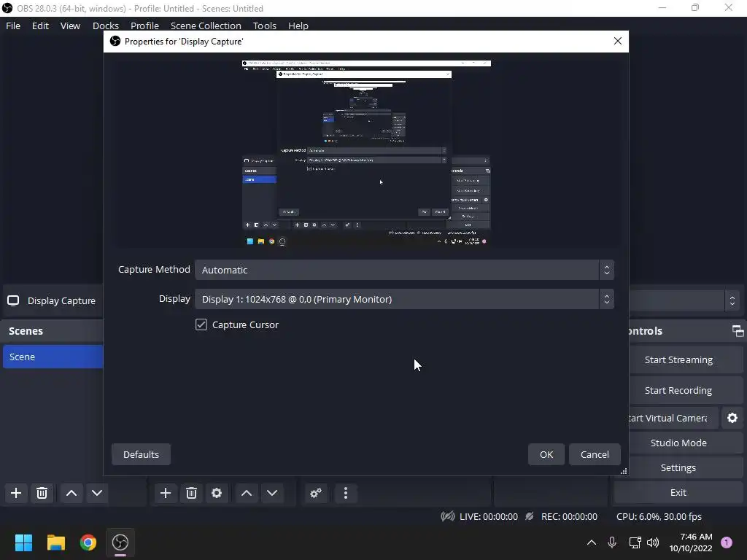Click the 'LIVE: 00:00:00' status text
The image size is (747, 560).
pos(488,516)
